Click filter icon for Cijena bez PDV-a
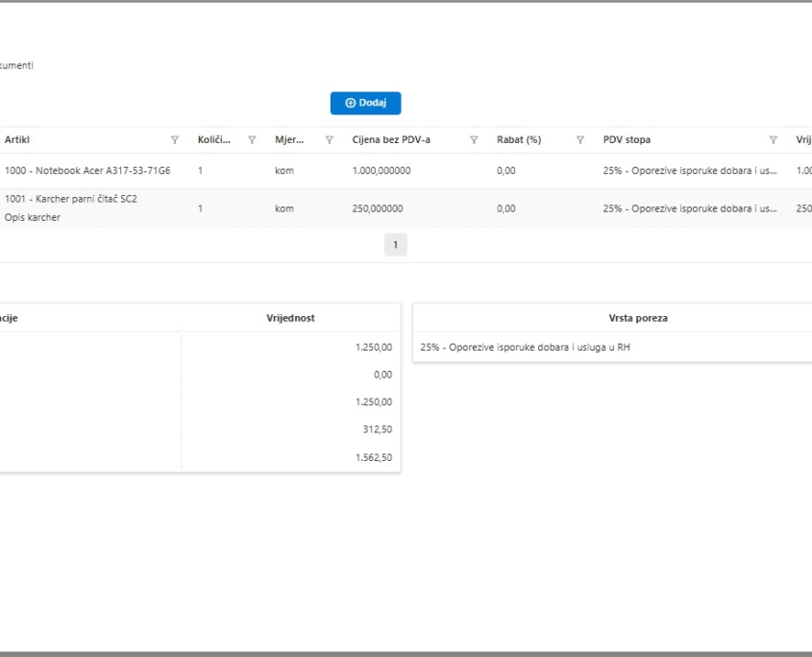812x657 pixels. point(474,140)
